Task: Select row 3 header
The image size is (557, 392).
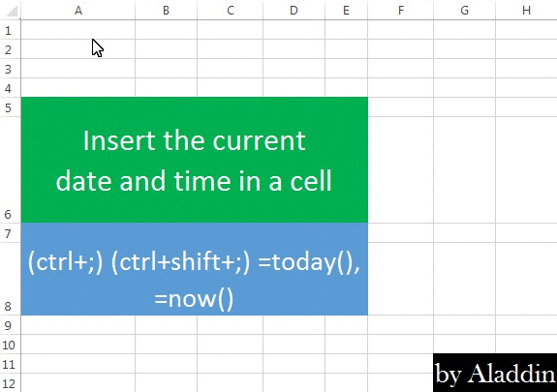Action: click(x=10, y=69)
